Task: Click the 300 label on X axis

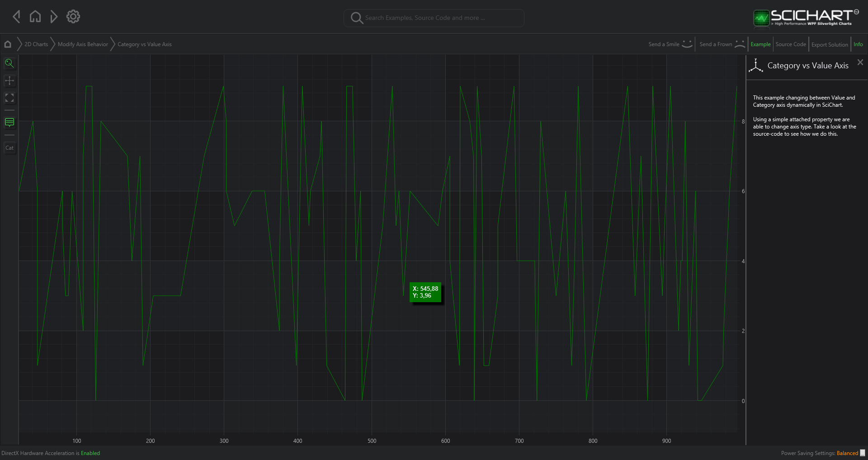Action: [224, 441]
